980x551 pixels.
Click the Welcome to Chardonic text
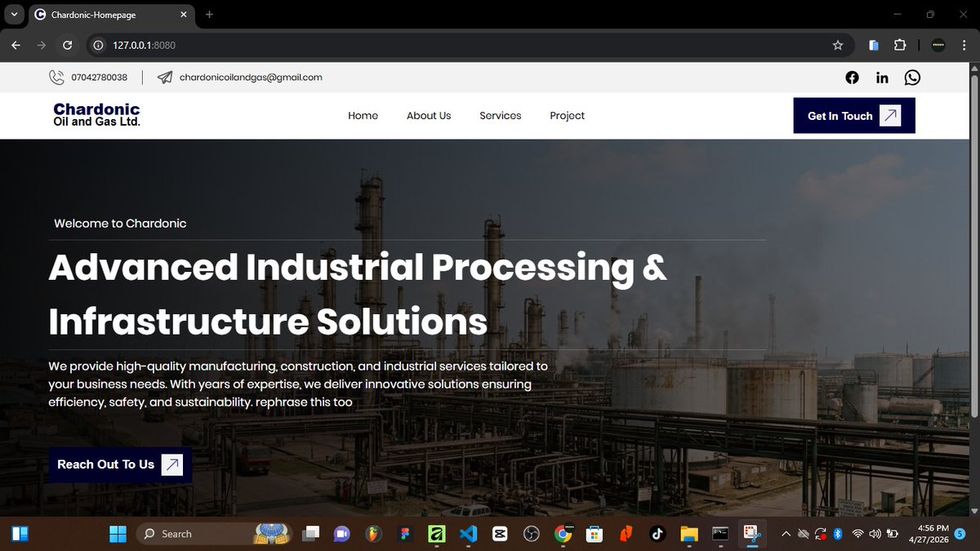(x=120, y=224)
